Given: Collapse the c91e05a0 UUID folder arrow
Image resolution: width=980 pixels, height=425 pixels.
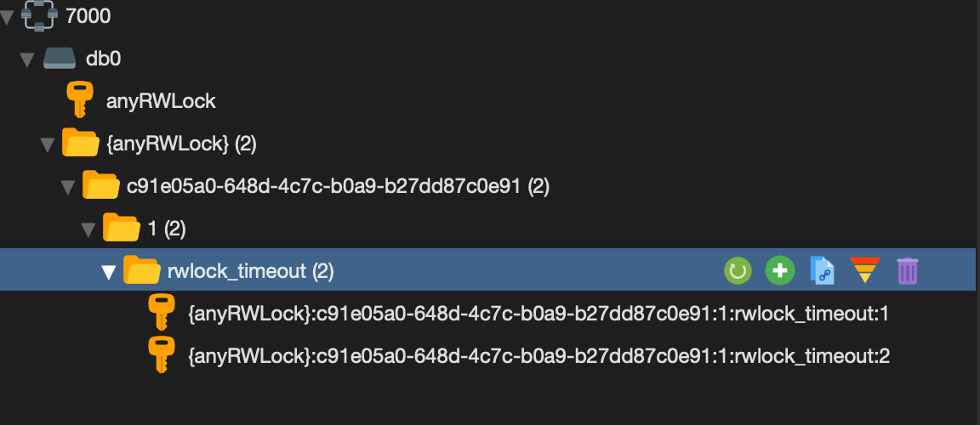Looking at the screenshot, I should coord(67,187).
